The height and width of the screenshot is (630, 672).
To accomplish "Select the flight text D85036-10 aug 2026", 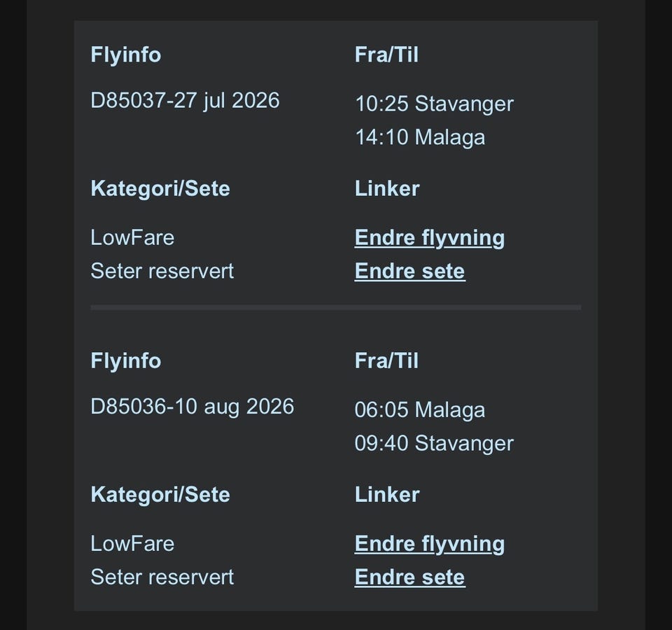I will click(x=192, y=407).
